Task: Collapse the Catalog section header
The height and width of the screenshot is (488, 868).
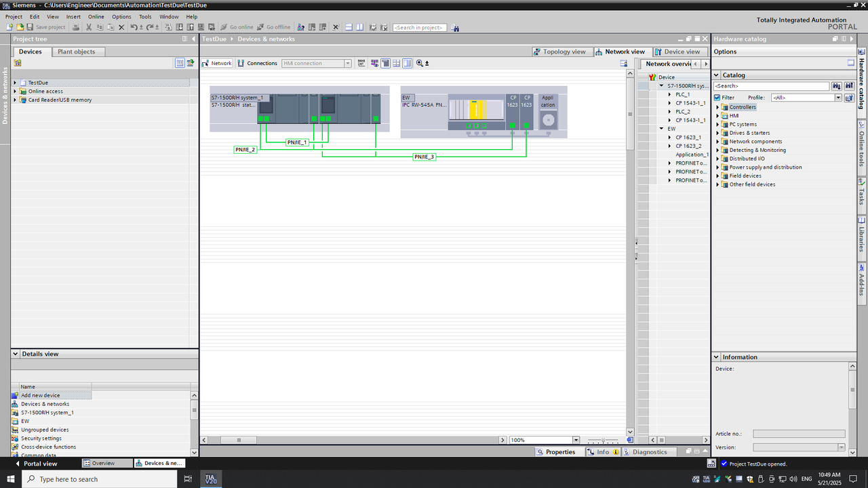Action: click(716, 75)
